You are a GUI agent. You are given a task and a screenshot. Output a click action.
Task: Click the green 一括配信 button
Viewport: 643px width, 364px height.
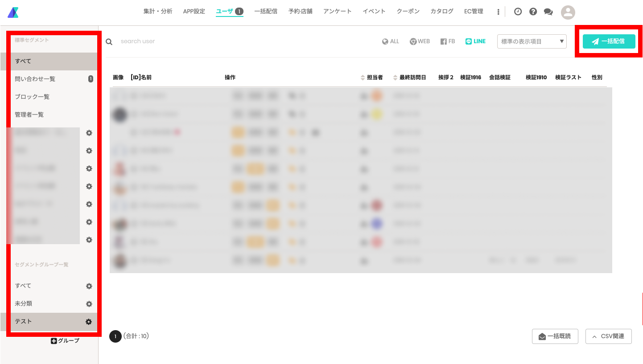(x=609, y=41)
